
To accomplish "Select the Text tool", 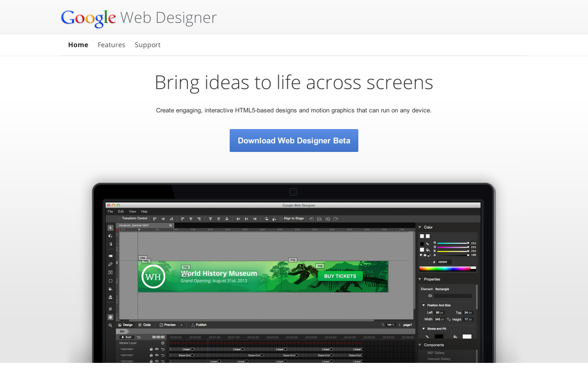I will (x=111, y=272).
